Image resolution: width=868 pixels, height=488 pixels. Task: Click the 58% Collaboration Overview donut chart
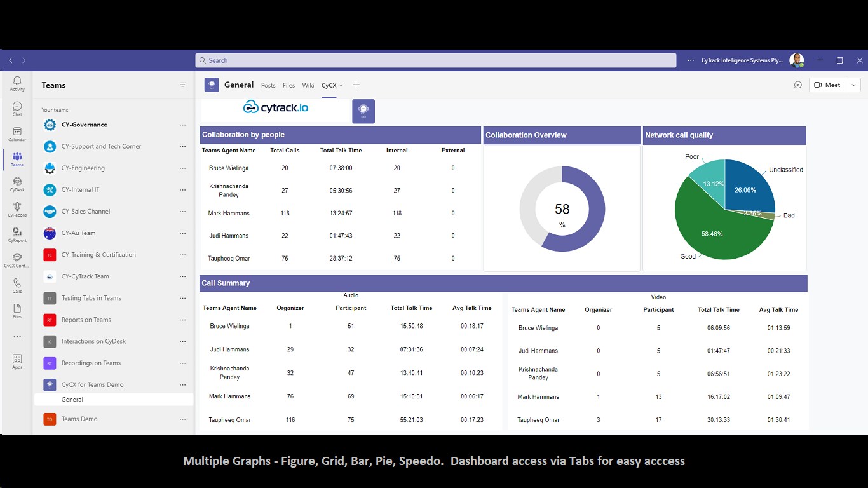point(562,209)
